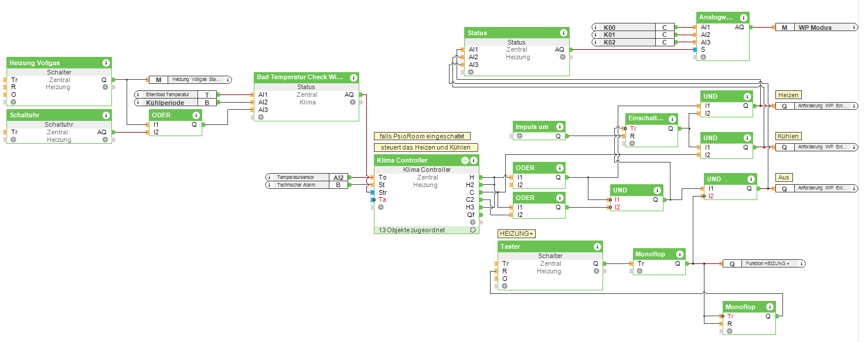Screen dimensions: 868x342
Task: Open info icon on Klima Controller block
Action: tap(474, 160)
